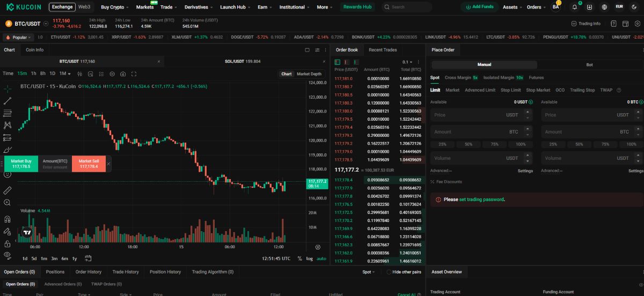Select the 1h chart interval
This screenshot has width=644, height=296.
tap(34, 73)
